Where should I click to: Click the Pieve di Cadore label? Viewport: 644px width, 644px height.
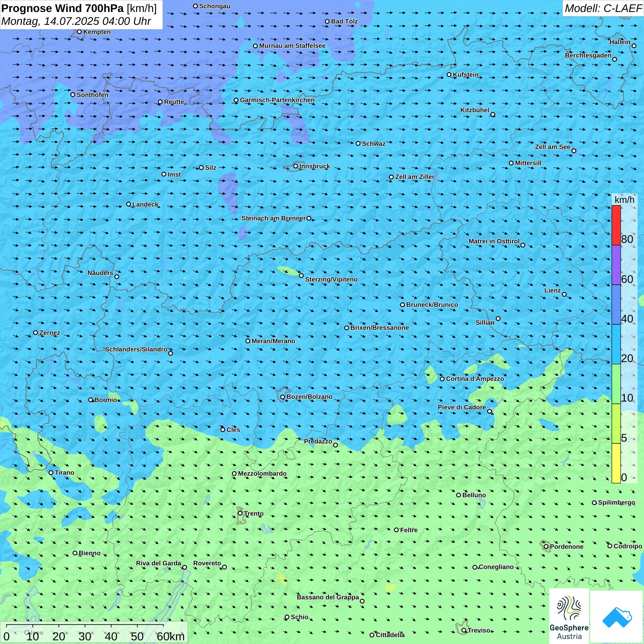462,407
